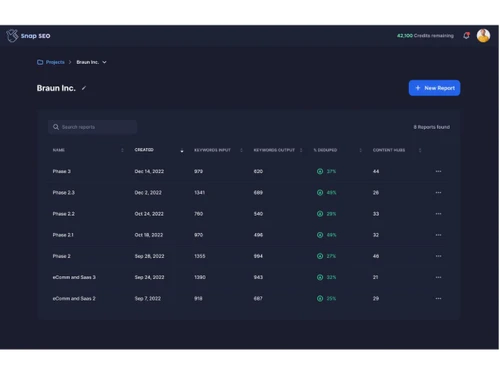Open more options for Phase 2.1

(x=438, y=235)
